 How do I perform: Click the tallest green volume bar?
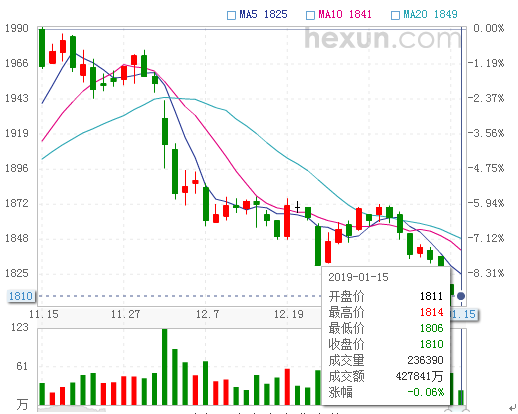164,367
